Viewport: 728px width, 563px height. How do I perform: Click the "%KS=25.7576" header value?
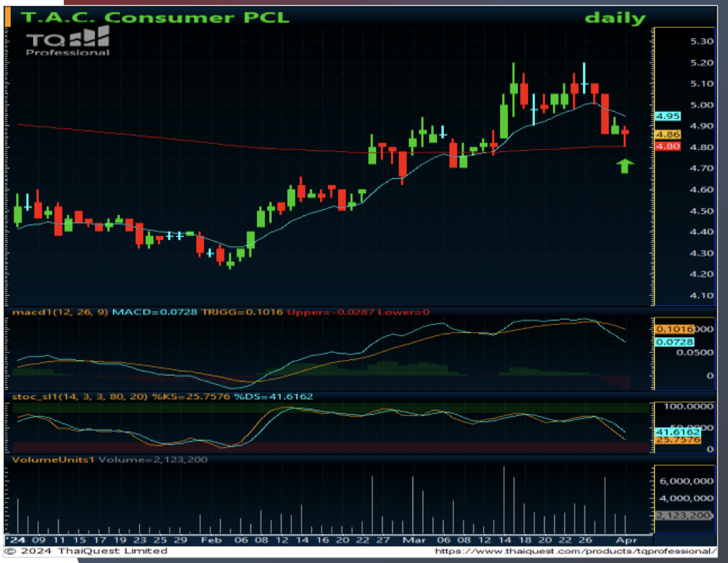(191, 396)
